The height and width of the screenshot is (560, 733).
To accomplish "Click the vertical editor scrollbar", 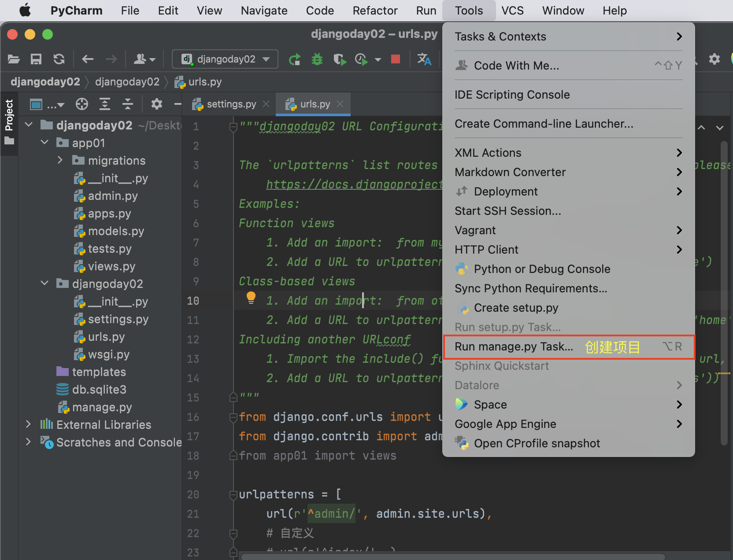I will click(724, 293).
